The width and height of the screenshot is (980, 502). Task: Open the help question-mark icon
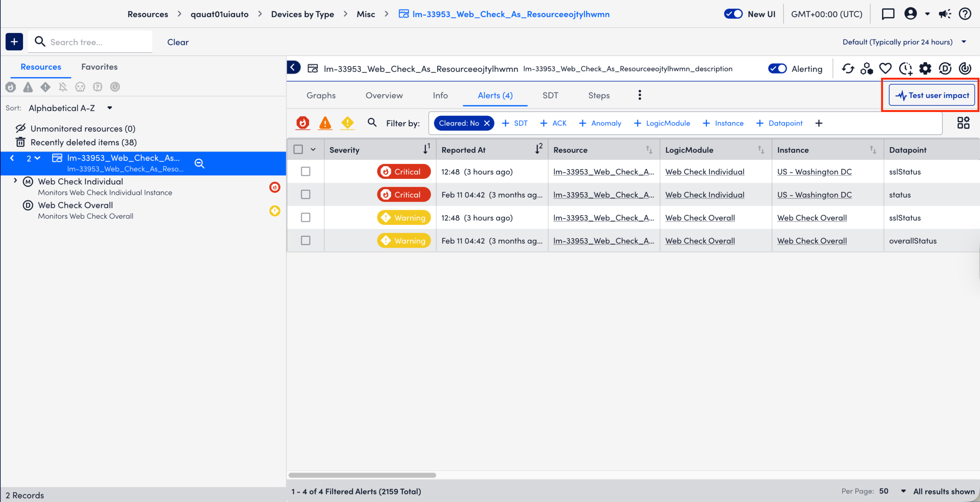pyautogui.click(x=965, y=14)
